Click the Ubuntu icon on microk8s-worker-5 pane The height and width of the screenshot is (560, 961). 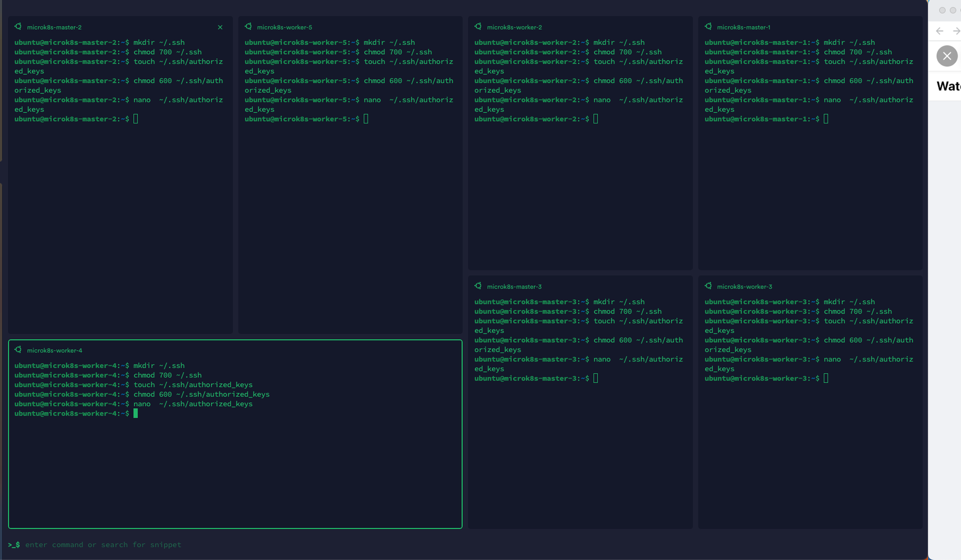coord(248,27)
